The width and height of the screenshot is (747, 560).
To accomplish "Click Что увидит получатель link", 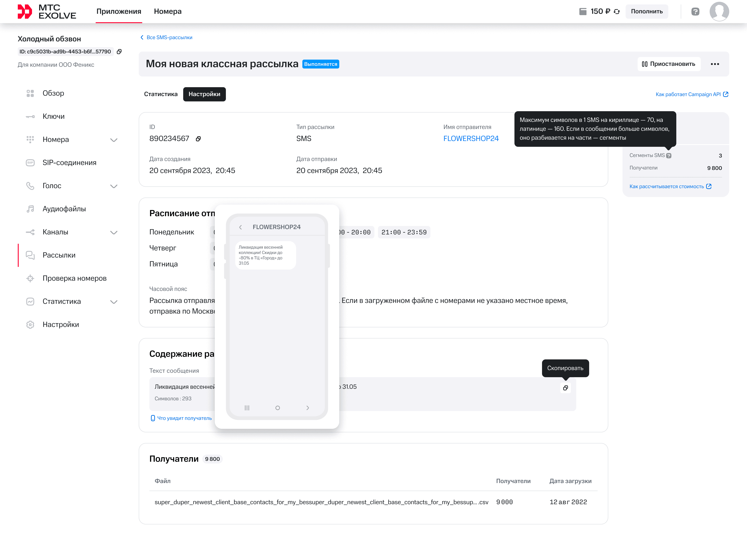I will tap(181, 418).
